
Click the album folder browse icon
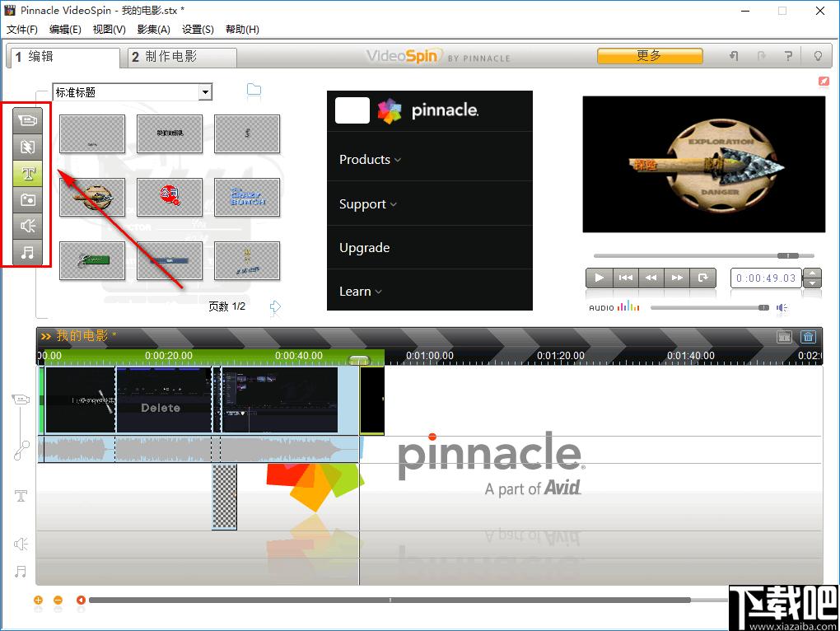click(x=254, y=90)
